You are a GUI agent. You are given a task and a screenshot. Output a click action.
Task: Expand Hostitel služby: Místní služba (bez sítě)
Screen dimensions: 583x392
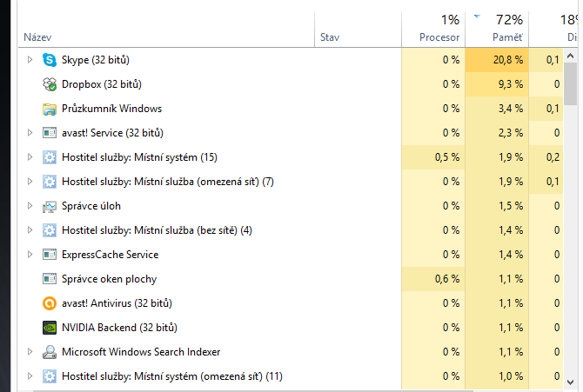click(x=30, y=230)
